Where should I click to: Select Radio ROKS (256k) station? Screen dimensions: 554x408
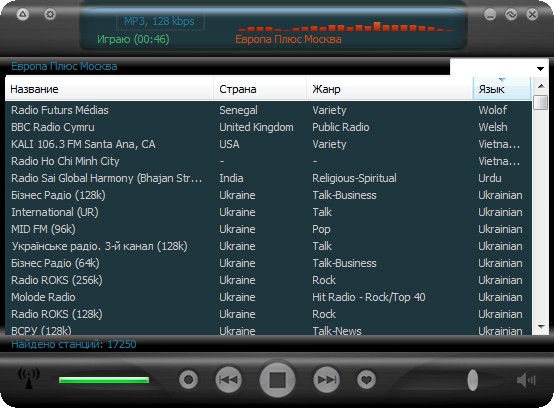click(x=268, y=280)
